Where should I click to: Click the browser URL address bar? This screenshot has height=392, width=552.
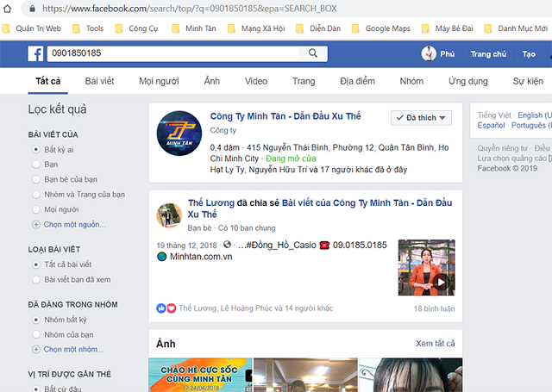coord(190,9)
